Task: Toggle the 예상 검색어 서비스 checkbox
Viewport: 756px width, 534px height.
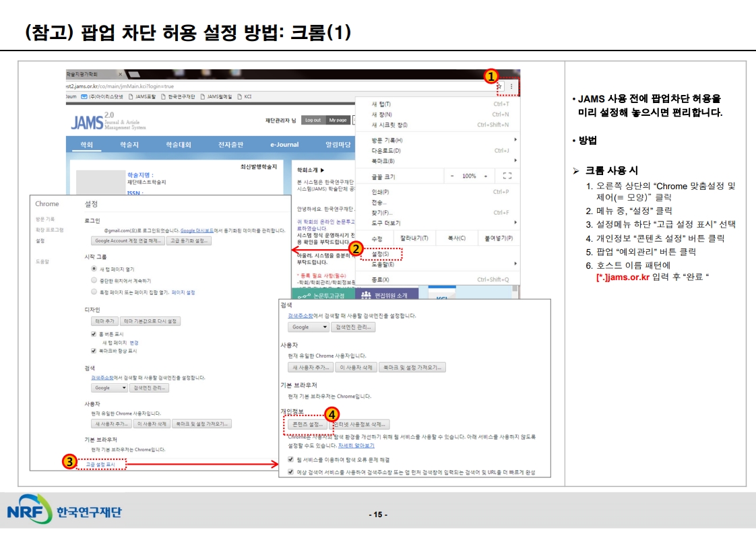Action: click(290, 472)
